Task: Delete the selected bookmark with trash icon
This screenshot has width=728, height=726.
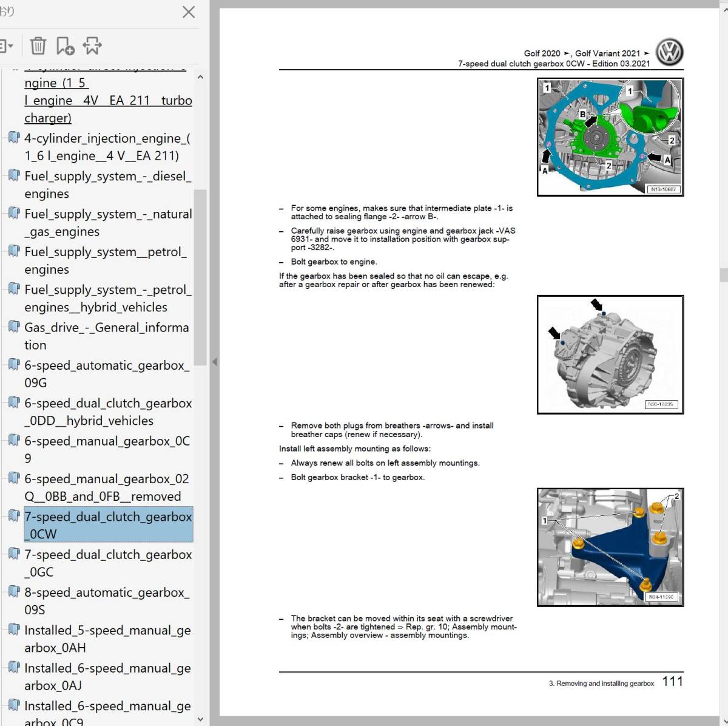Action: point(38,46)
